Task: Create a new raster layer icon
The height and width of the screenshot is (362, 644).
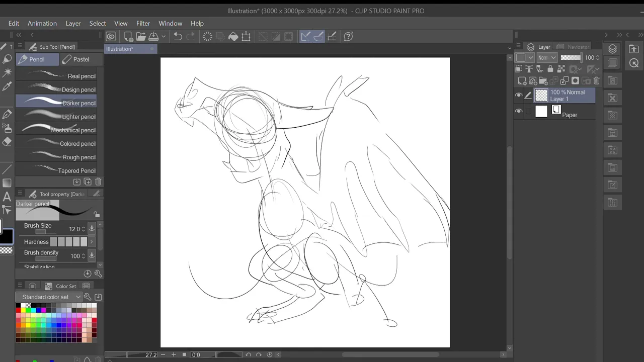Action: (522, 80)
